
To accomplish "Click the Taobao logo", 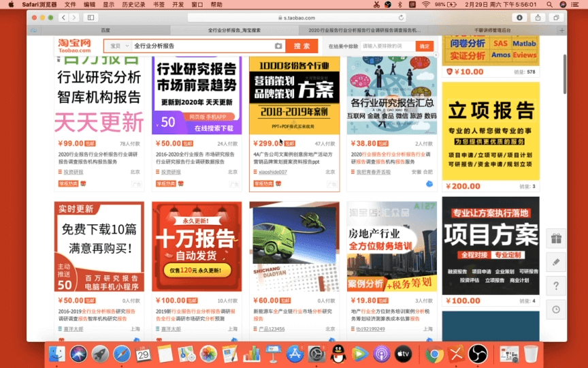I will 75,46.
